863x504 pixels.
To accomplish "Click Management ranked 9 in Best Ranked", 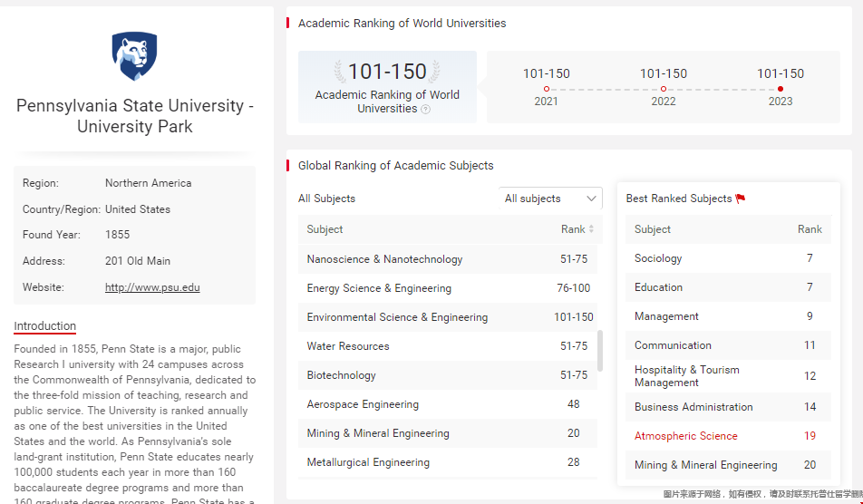I will pos(666,316).
